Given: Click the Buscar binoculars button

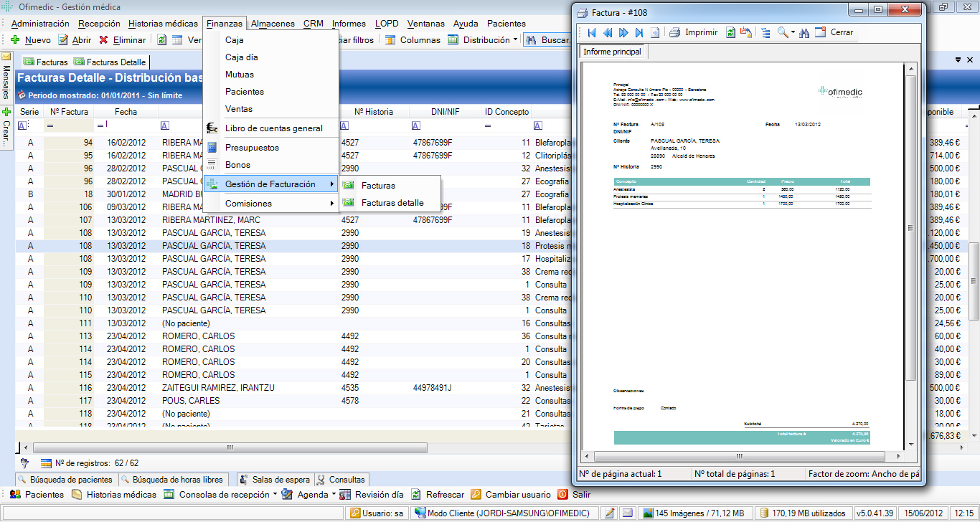Looking at the screenshot, I should (547, 40).
